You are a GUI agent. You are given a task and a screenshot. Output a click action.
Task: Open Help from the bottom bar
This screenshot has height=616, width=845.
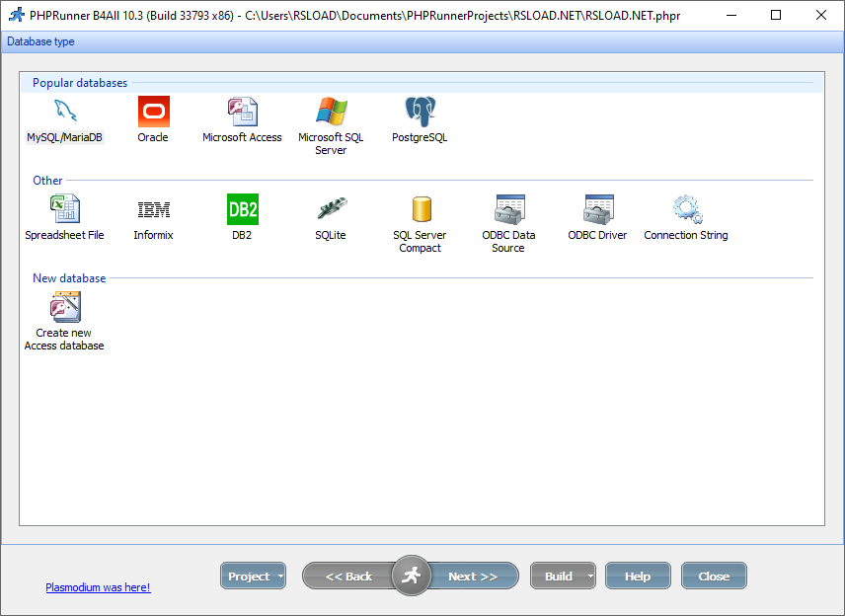pos(638,577)
